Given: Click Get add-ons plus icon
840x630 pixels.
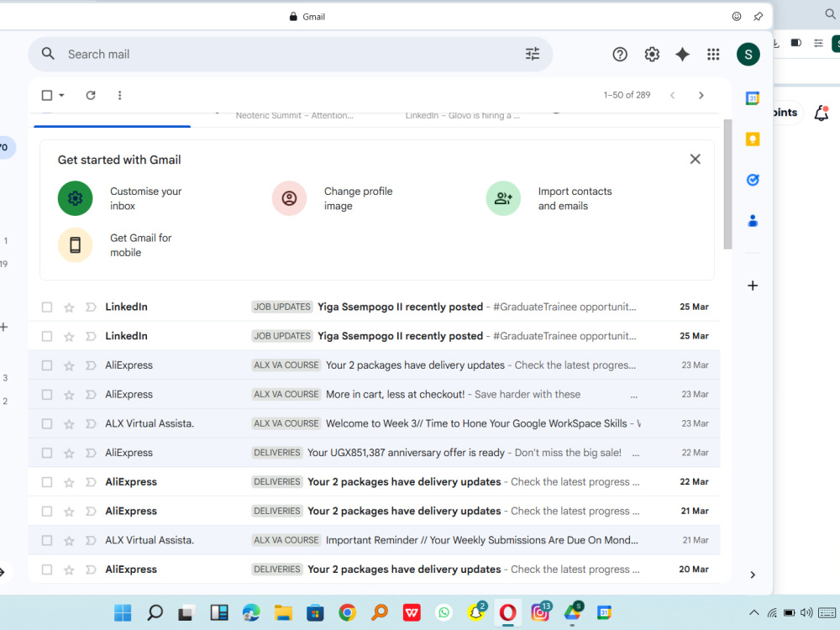Looking at the screenshot, I should coord(753,286).
